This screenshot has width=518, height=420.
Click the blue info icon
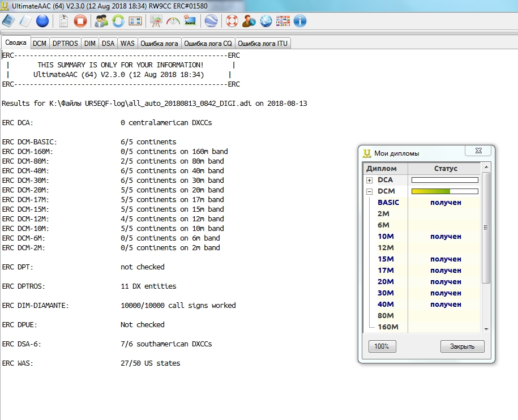(300, 22)
